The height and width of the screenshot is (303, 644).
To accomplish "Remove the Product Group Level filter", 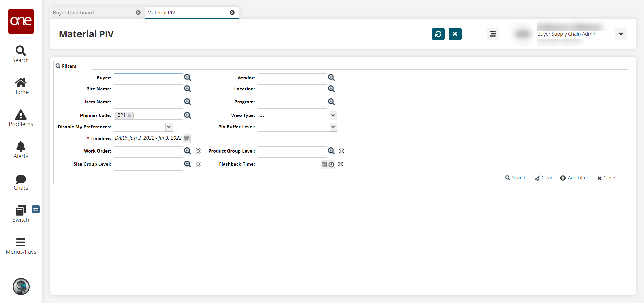I will click(x=341, y=151).
